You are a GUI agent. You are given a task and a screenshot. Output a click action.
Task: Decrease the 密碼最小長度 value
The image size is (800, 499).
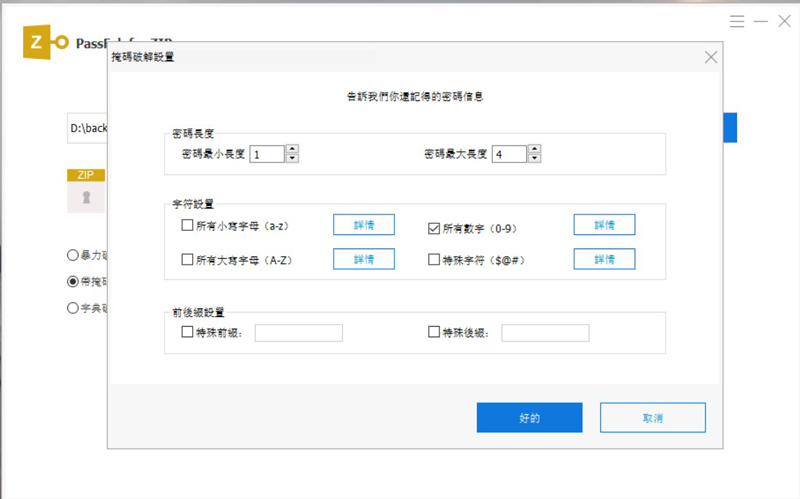pyautogui.click(x=292, y=158)
